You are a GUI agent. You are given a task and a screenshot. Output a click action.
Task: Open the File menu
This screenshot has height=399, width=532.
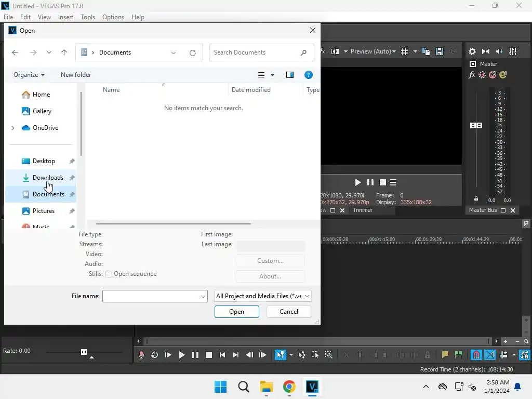click(8, 17)
